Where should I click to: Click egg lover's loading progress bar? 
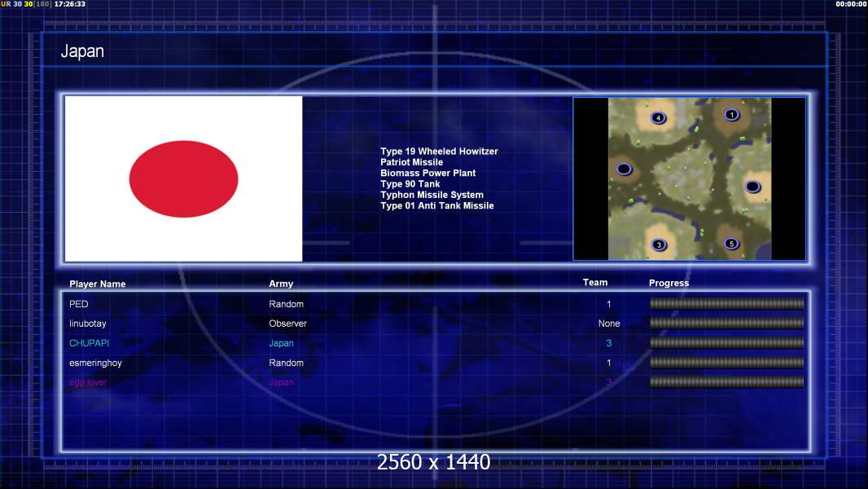726,381
